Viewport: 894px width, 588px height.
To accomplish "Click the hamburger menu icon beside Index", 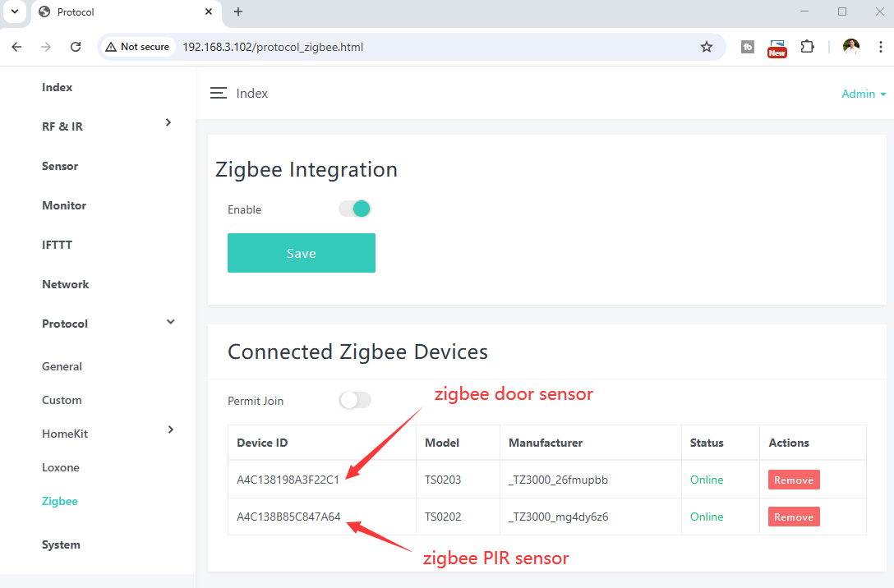I will (218, 94).
